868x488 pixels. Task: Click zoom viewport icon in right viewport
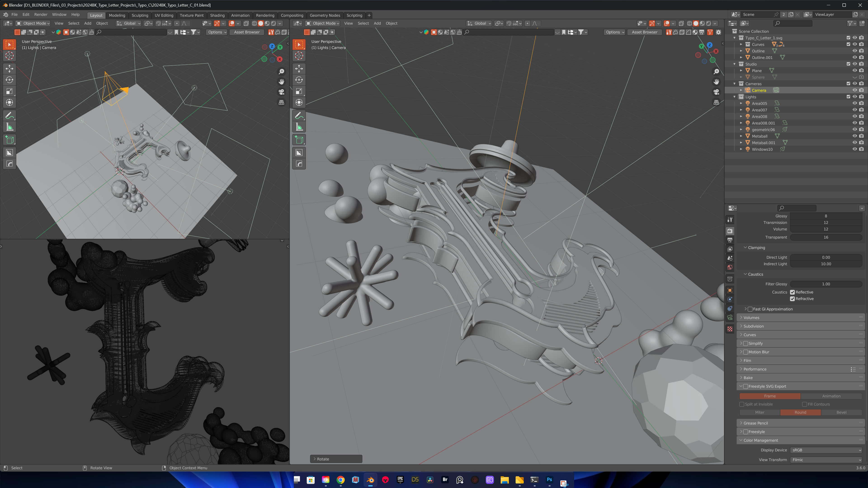coord(716,71)
